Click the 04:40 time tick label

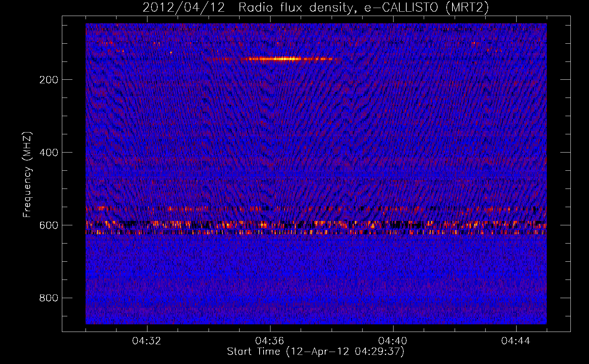tap(393, 341)
